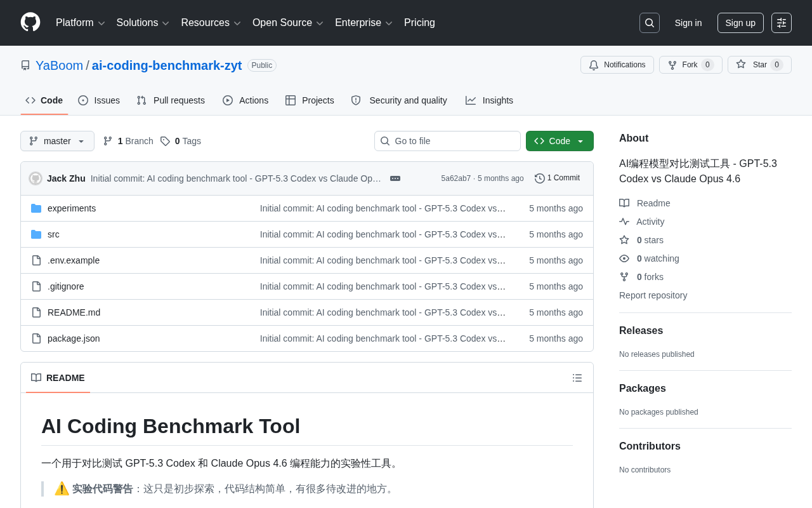This screenshot has height=508, width=812.
Task: Open the search magnifier button in header
Action: click(650, 23)
